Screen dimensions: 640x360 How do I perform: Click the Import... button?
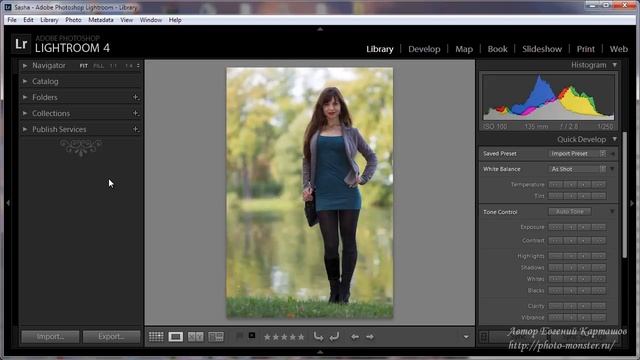tap(50, 337)
